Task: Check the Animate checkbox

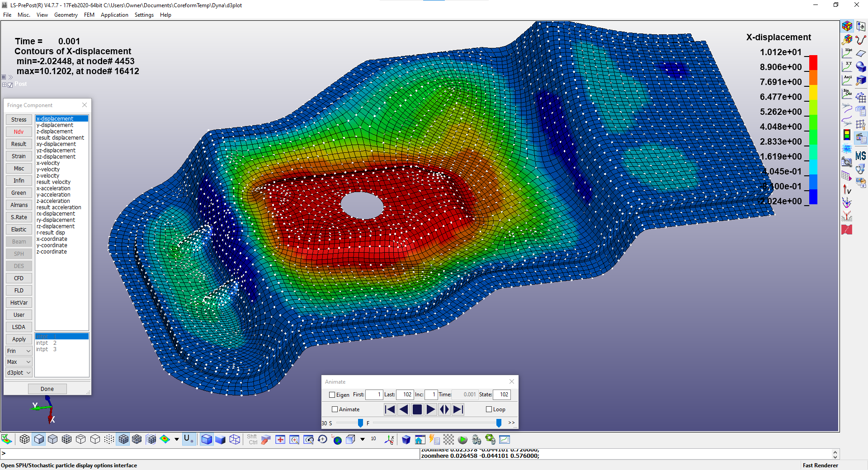Action: (335, 409)
